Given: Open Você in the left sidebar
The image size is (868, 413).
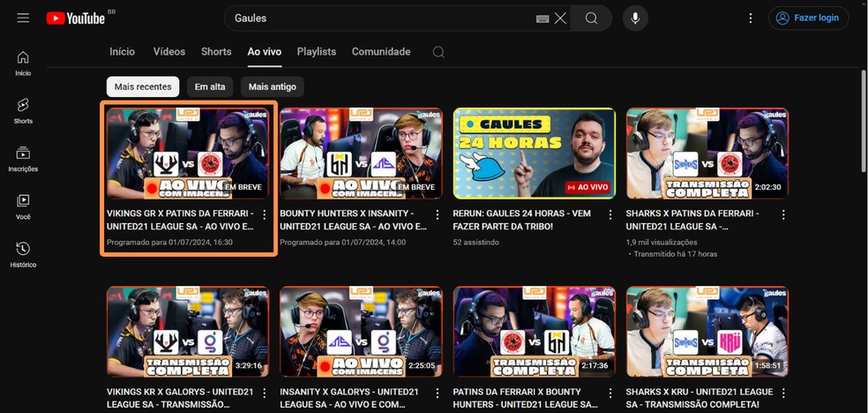Looking at the screenshot, I should (x=23, y=207).
